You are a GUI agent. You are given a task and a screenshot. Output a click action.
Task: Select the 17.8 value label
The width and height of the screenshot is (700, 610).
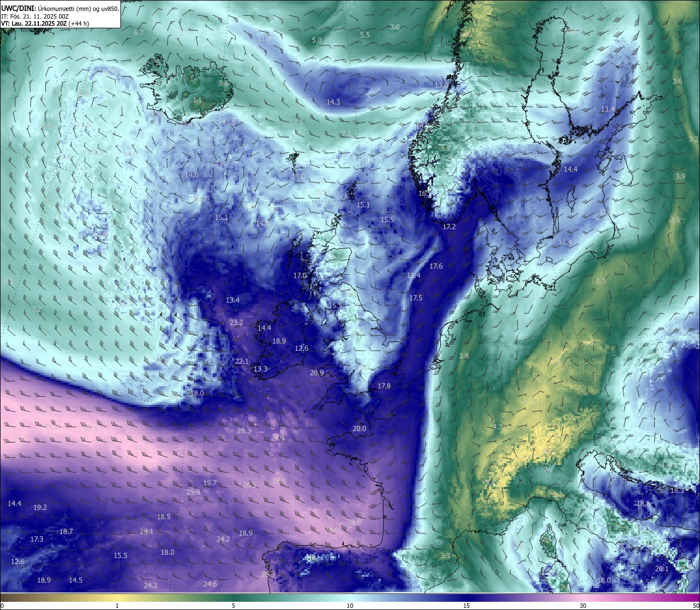384,386
